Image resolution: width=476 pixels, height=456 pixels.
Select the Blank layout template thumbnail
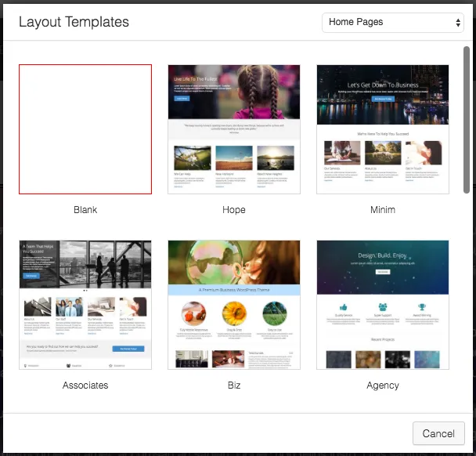point(85,129)
